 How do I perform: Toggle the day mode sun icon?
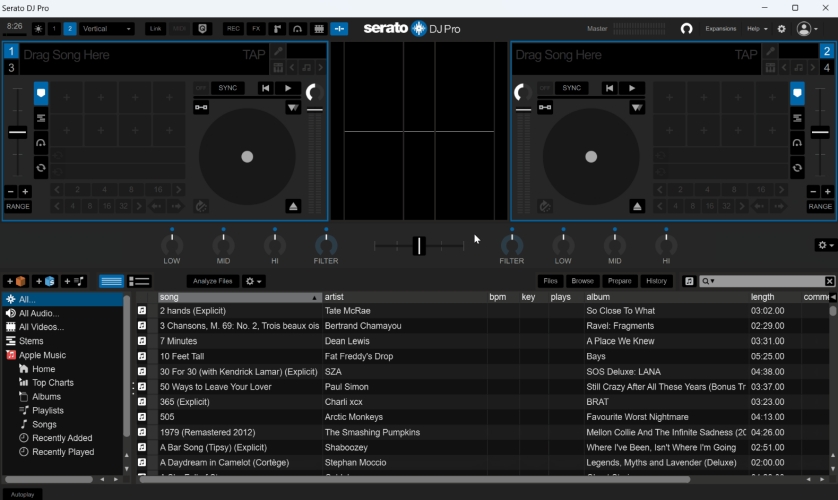pyautogui.click(x=38, y=29)
